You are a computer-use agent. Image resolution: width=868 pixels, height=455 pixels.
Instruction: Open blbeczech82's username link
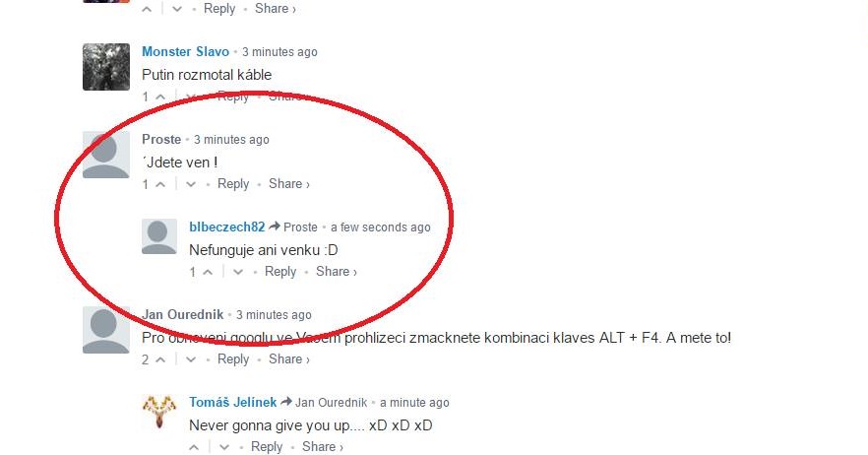[x=227, y=227]
